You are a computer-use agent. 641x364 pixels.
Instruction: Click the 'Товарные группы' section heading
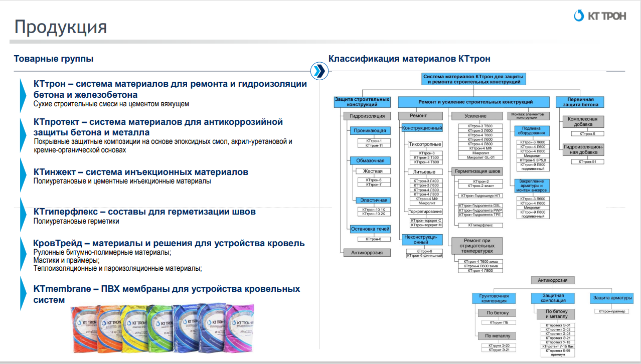point(54,59)
